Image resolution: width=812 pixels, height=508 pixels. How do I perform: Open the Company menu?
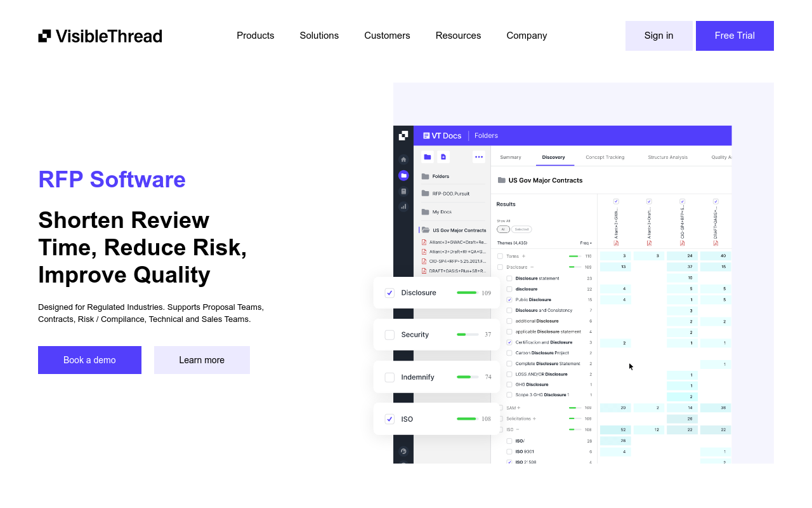click(527, 36)
